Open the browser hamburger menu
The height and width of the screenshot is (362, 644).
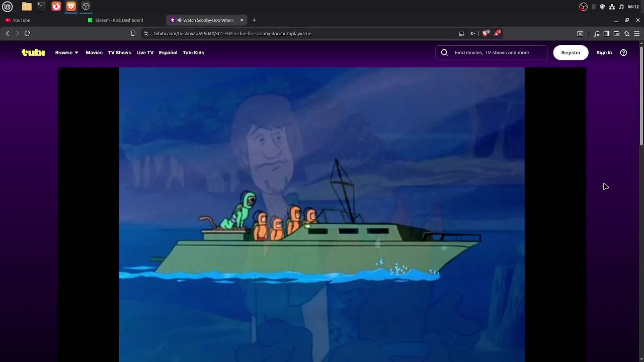(x=636, y=33)
